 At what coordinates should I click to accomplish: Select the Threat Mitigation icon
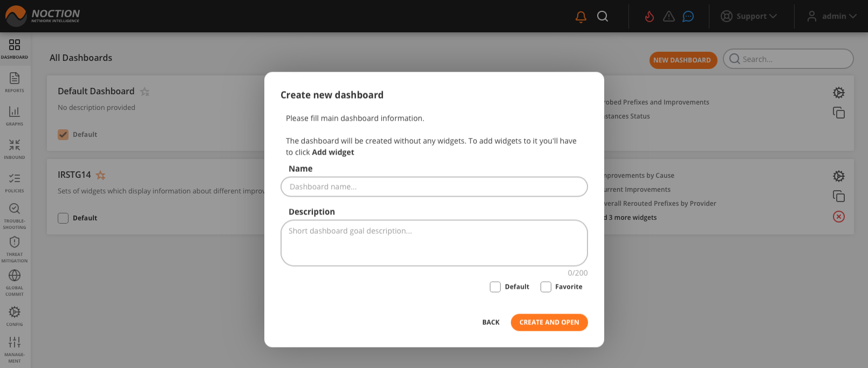15,242
